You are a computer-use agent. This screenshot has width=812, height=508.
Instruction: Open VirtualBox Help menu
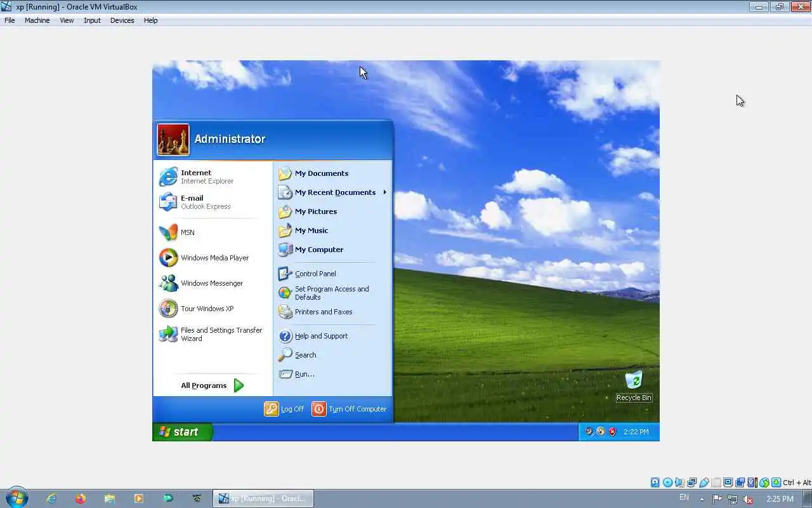(150, 20)
